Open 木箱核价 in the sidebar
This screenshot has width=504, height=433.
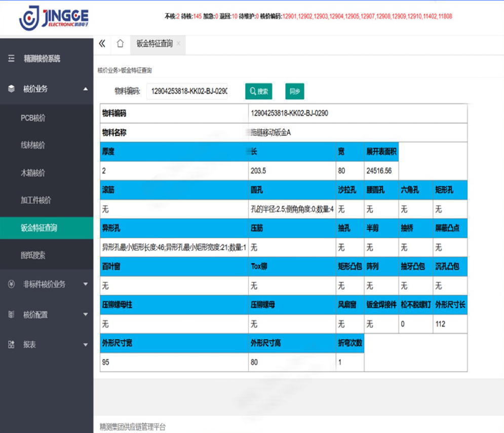[33, 173]
